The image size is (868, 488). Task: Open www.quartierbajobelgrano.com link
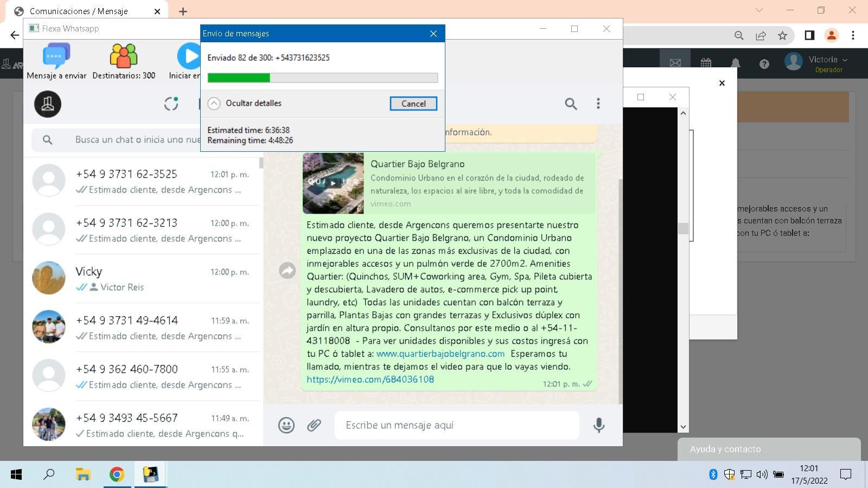pyautogui.click(x=441, y=354)
